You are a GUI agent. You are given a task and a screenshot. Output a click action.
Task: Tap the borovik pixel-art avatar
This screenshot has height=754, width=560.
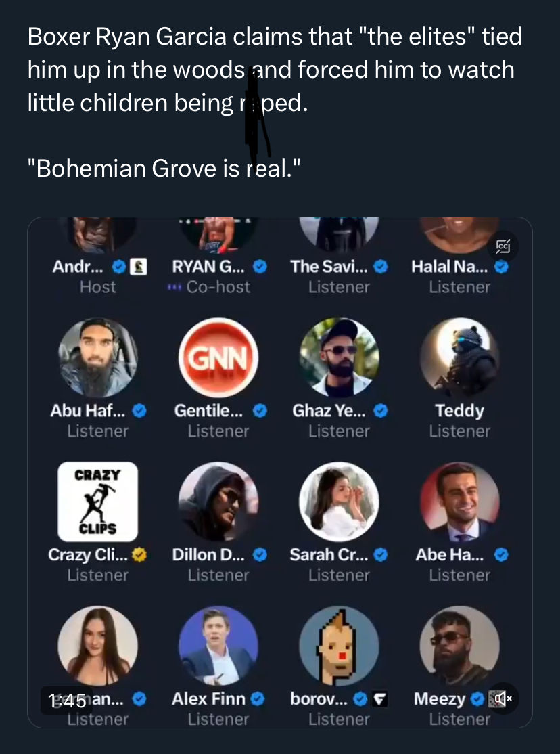[339, 645]
